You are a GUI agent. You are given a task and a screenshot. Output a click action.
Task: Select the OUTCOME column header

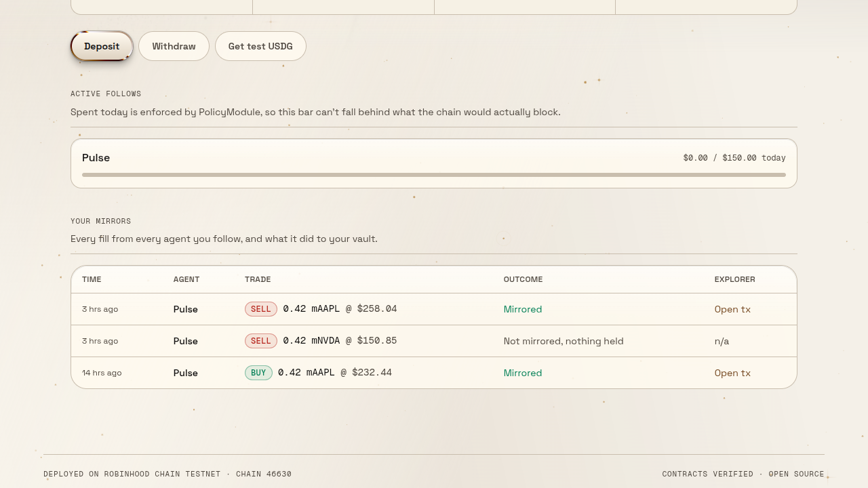pyautogui.click(x=523, y=279)
